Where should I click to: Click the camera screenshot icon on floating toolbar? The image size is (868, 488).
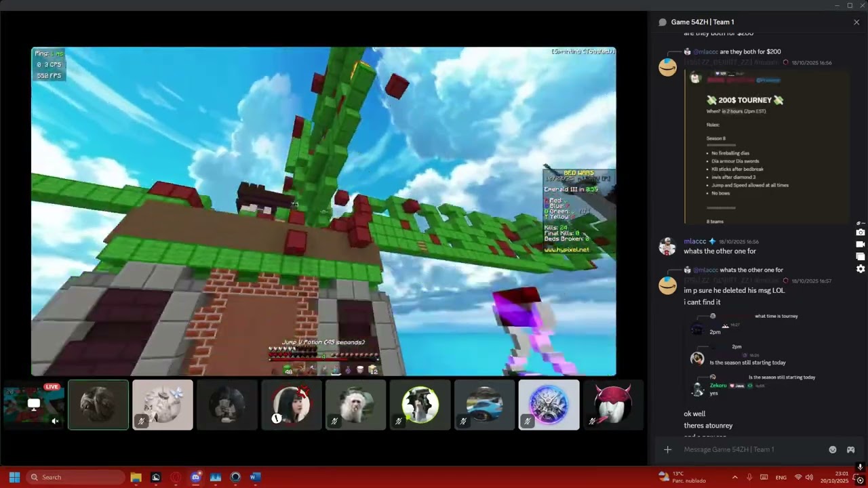861,232
